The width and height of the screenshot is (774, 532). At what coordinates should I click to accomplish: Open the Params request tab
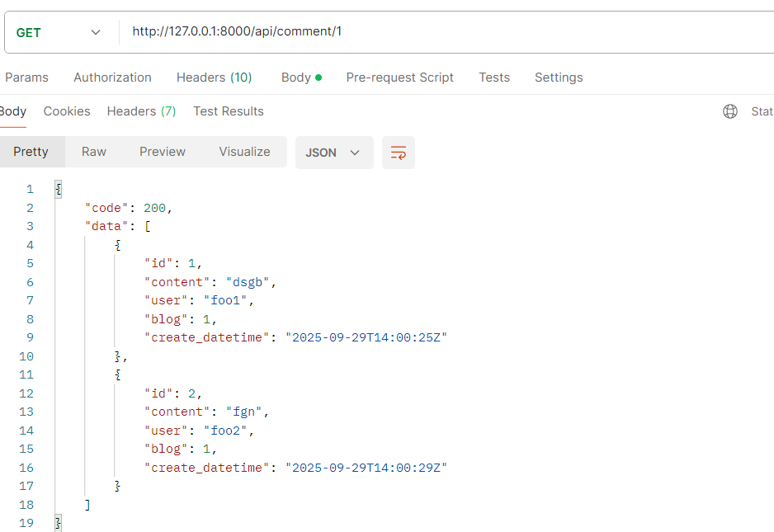(x=26, y=78)
